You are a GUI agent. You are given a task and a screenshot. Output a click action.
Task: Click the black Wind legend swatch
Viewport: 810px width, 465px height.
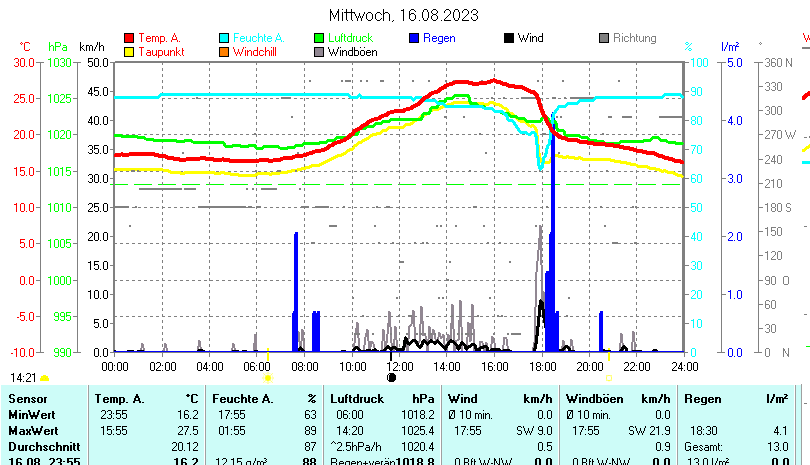click(509, 38)
